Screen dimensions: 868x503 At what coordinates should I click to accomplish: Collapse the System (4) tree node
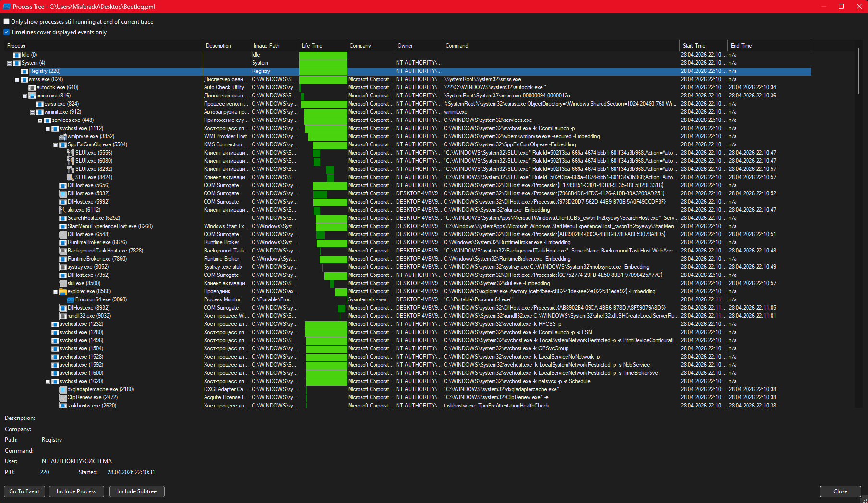click(x=9, y=63)
